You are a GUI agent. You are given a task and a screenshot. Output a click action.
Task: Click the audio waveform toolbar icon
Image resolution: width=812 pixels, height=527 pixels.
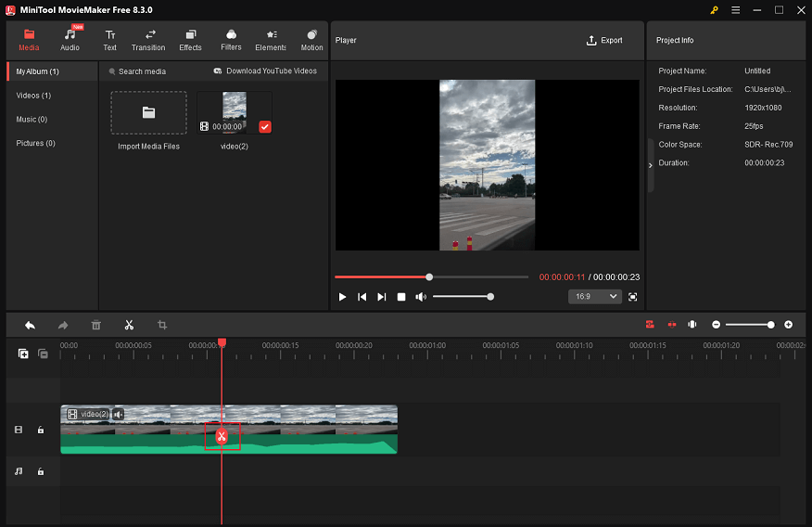point(692,325)
